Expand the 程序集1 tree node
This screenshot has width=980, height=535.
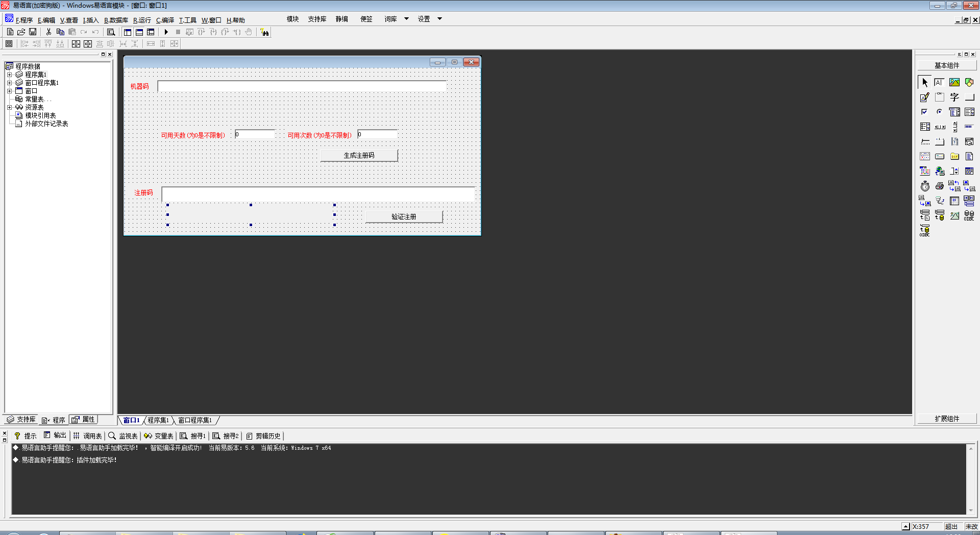tap(9, 75)
